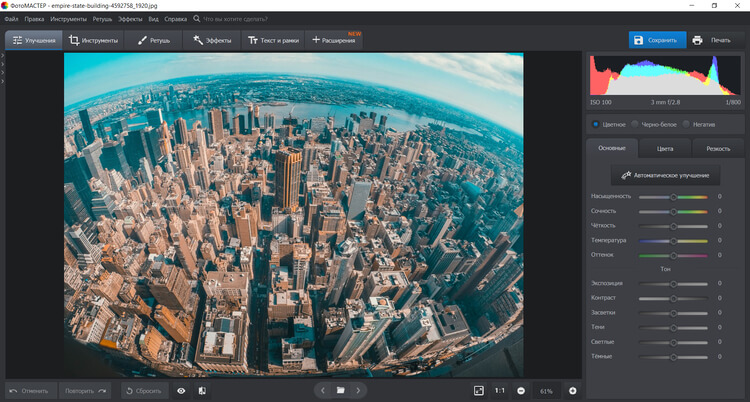Image resolution: width=750 pixels, height=402 pixels.
Task: Set zoom to 1:1 actual size
Action: [x=499, y=390]
